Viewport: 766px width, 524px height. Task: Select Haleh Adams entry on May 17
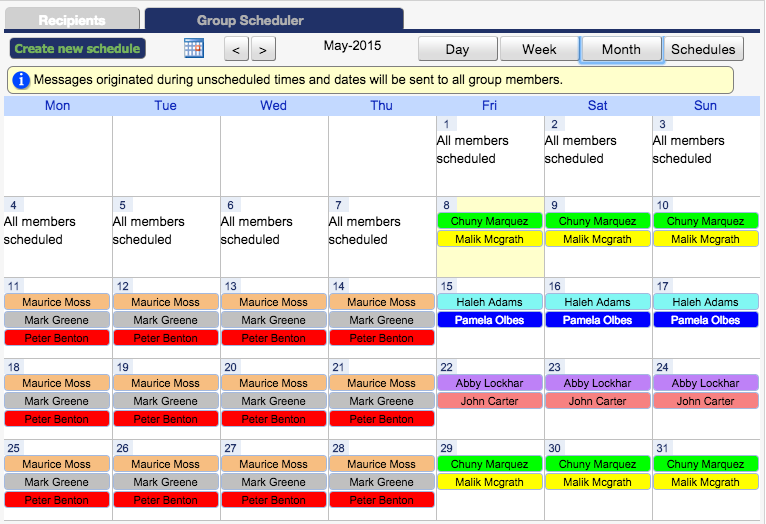[x=705, y=302]
